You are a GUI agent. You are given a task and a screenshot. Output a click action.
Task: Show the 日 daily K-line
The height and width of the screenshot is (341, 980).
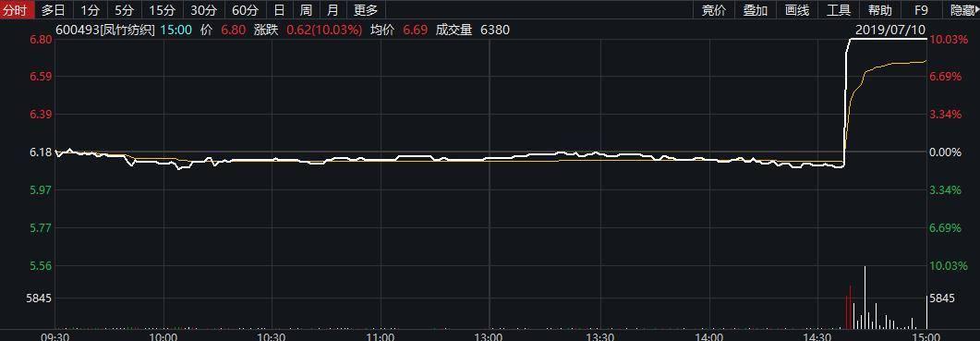(279, 9)
